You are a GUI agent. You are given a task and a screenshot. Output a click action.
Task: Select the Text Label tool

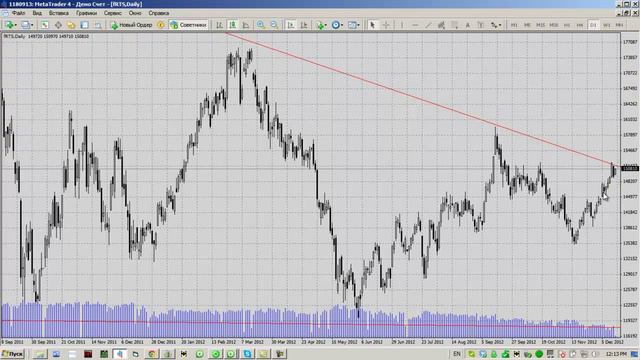(480, 25)
